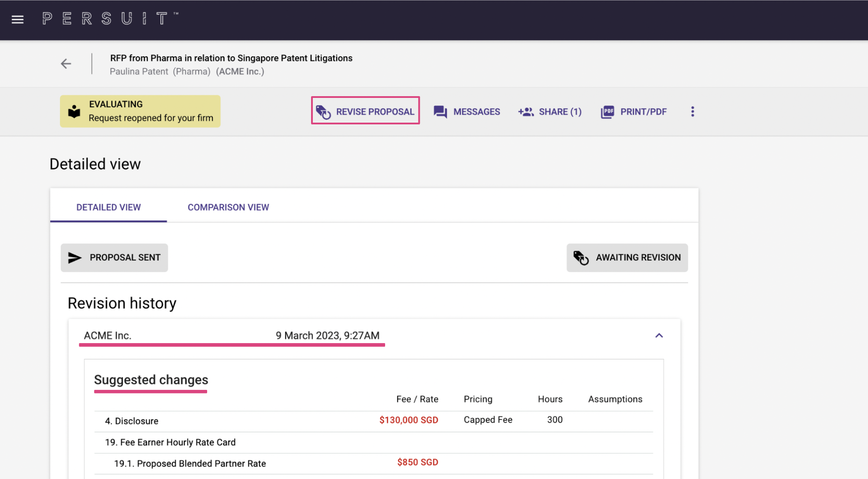Image resolution: width=868 pixels, height=479 pixels.
Task: Click the Revision history heading
Action: click(122, 303)
